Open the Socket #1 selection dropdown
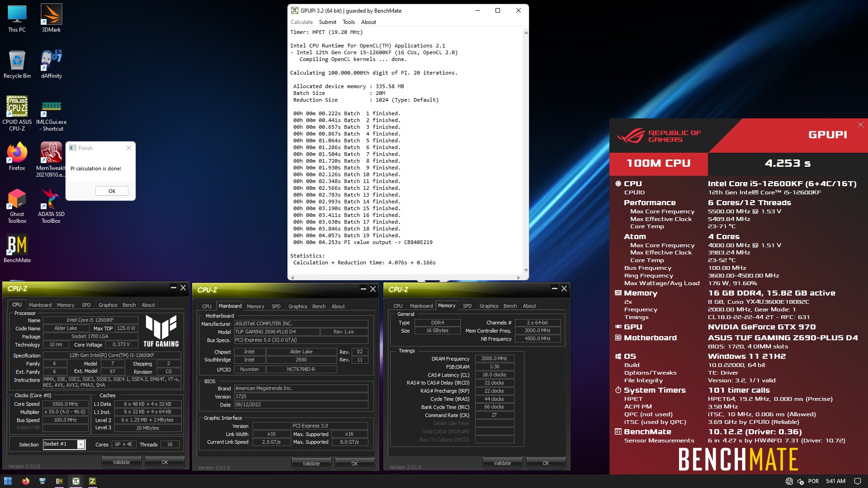Viewport: 868px width, 488px height. point(81,445)
